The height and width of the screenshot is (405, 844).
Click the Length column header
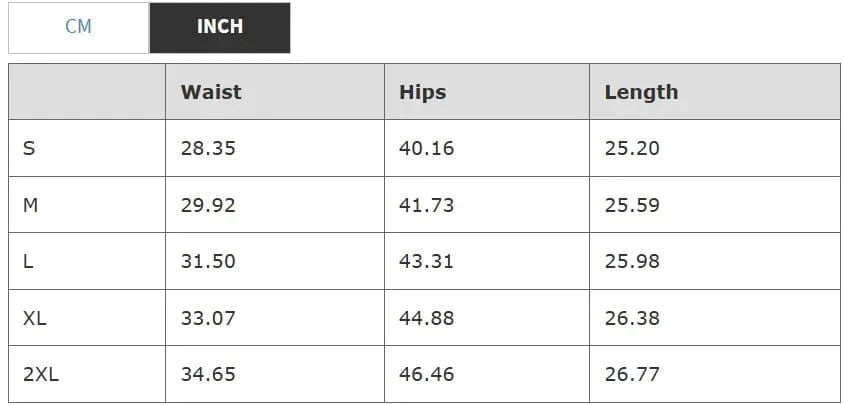641,92
